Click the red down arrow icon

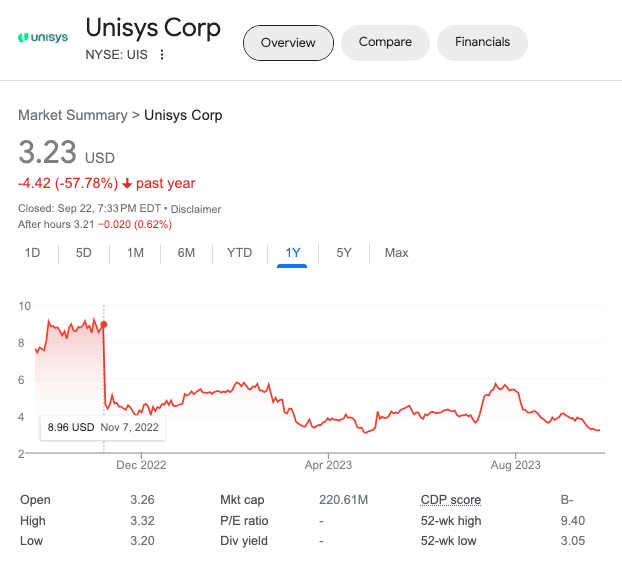(x=127, y=183)
